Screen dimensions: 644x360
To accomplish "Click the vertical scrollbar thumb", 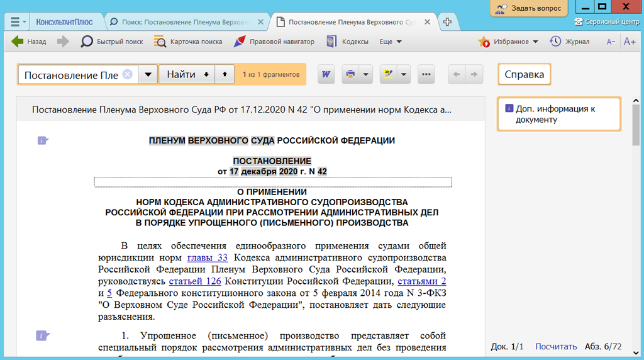I will point(636,125).
